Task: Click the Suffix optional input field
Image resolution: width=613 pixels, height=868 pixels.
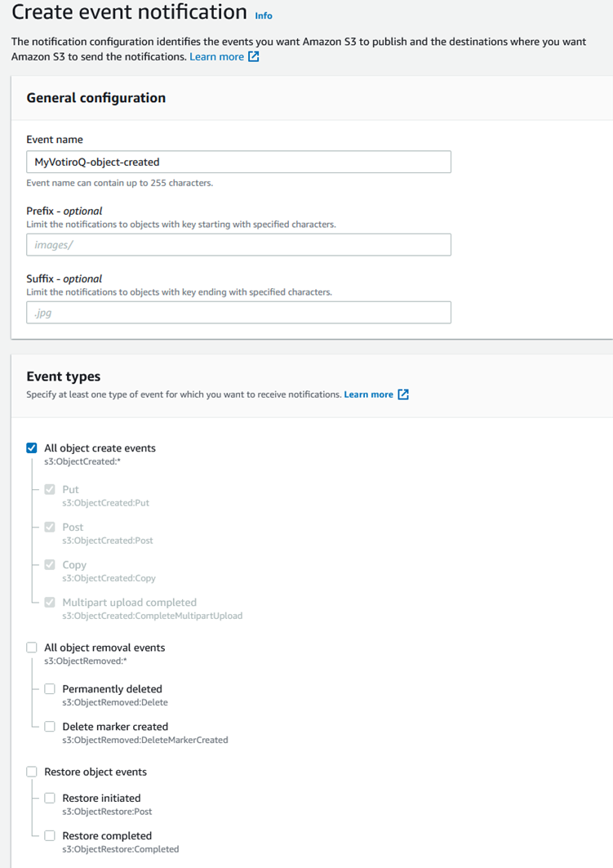Action: click(238, 312)
